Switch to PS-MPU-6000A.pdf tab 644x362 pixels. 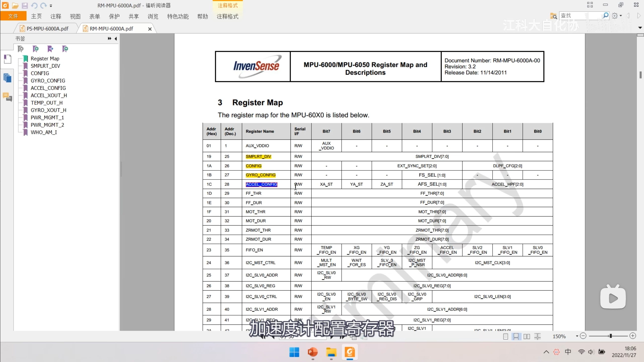pos(47,29)
